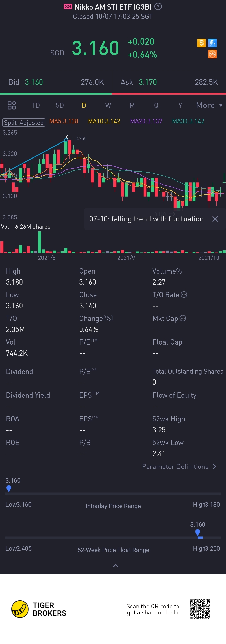Expand the More timeframe dropdown

click(x=209, y=105)
